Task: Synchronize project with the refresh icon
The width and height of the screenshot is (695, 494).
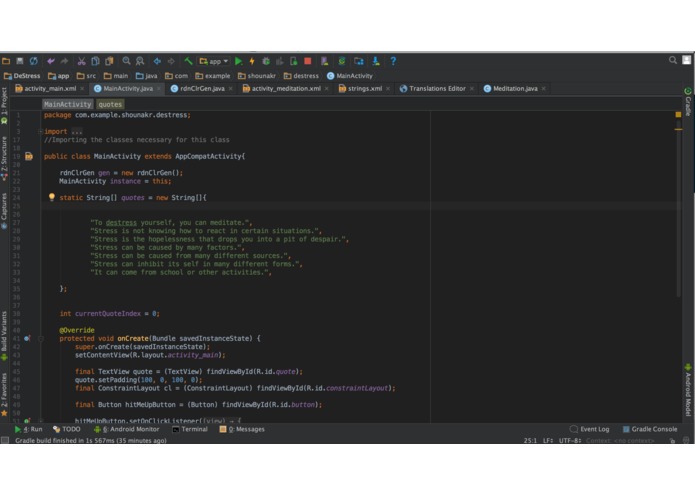Action: 34,61
